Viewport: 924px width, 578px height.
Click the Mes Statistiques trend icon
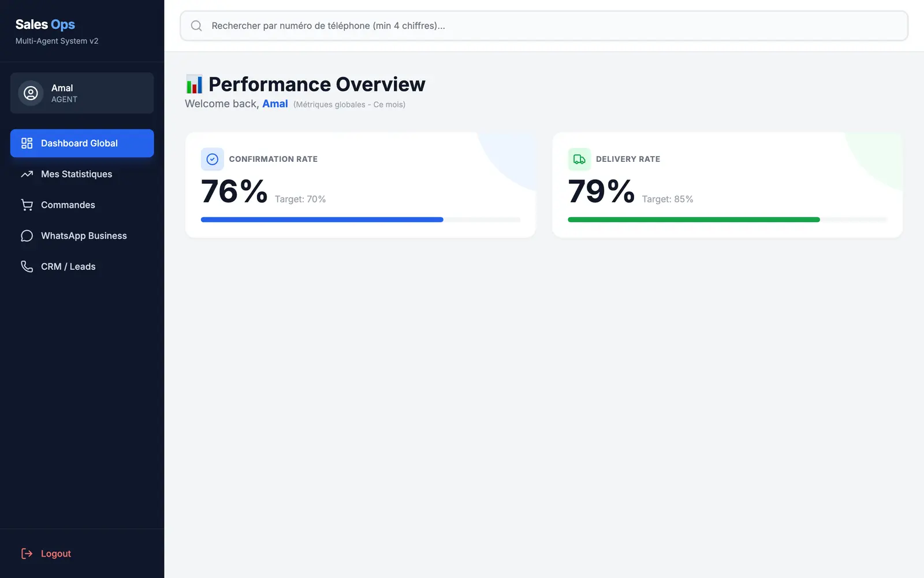coord(27,174)
